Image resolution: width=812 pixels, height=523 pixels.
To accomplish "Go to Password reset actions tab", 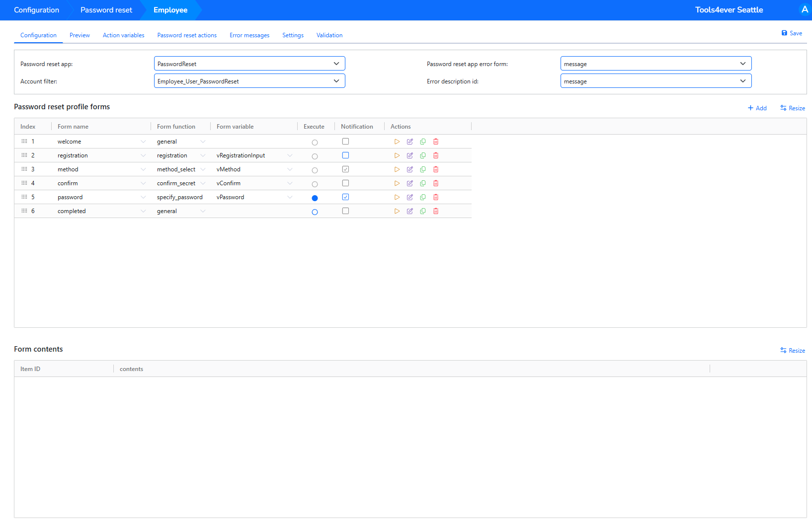I will pyautogui.click(x=187, y=35).
